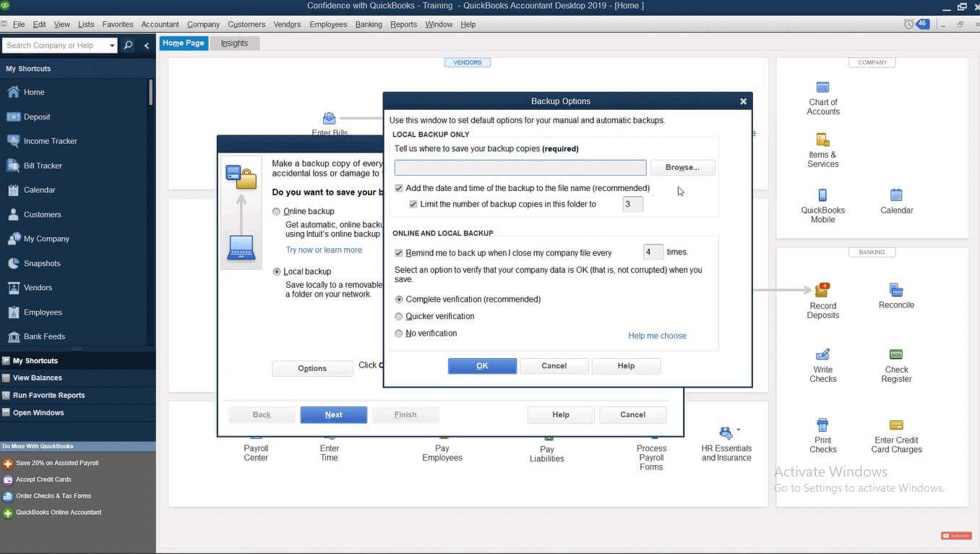
Task: Click the search magnifier icon
Action: coord(128,46)
